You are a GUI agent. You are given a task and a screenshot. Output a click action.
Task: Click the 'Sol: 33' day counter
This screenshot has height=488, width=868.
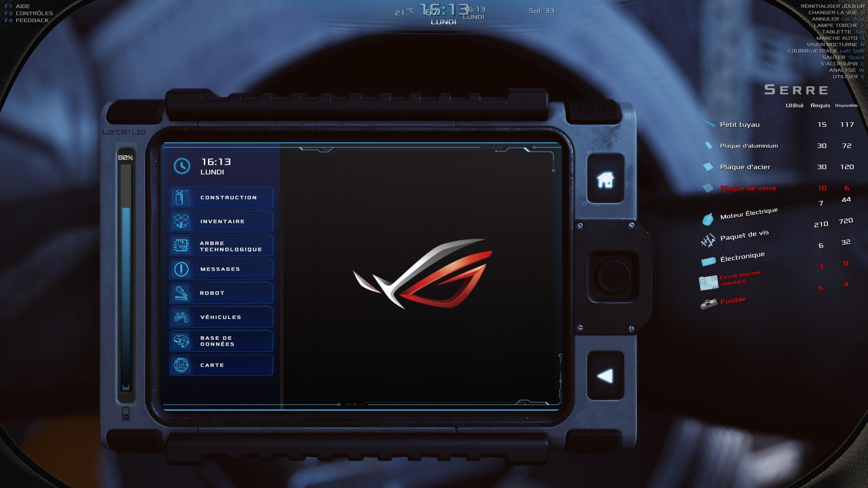pyautogui.click(x=541, y=10)
